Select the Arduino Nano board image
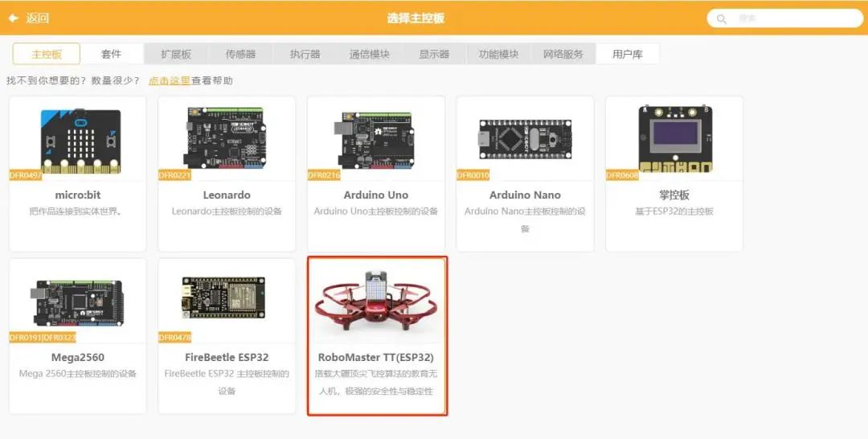This screenshot has height=439, width=868. (x=526, y=139)
